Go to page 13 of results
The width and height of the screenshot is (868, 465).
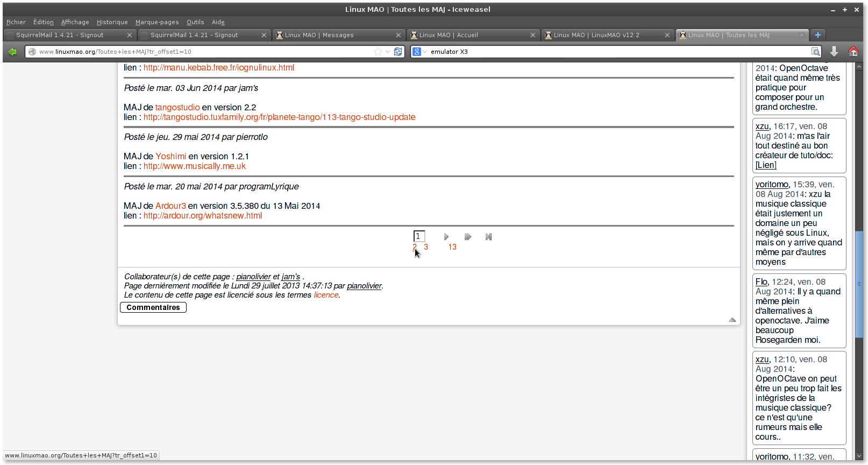coord(452,247)
